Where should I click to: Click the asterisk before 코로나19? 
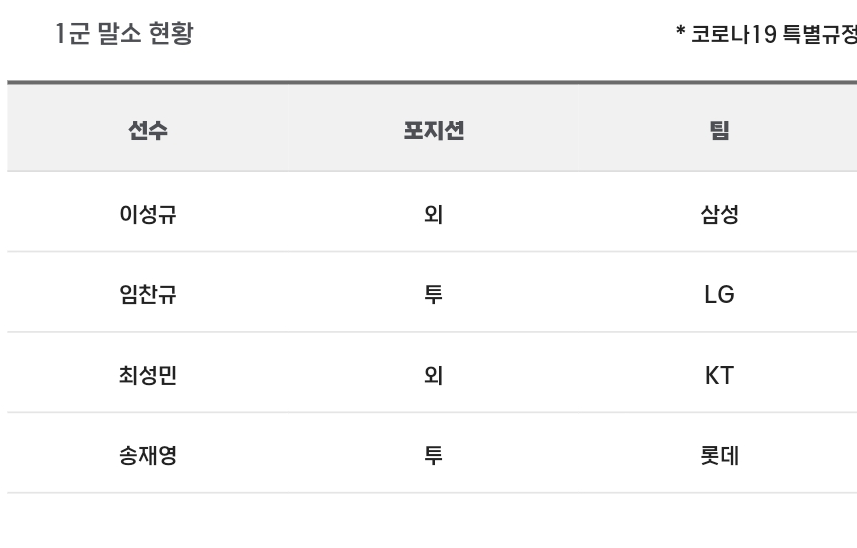click(680, 30)
